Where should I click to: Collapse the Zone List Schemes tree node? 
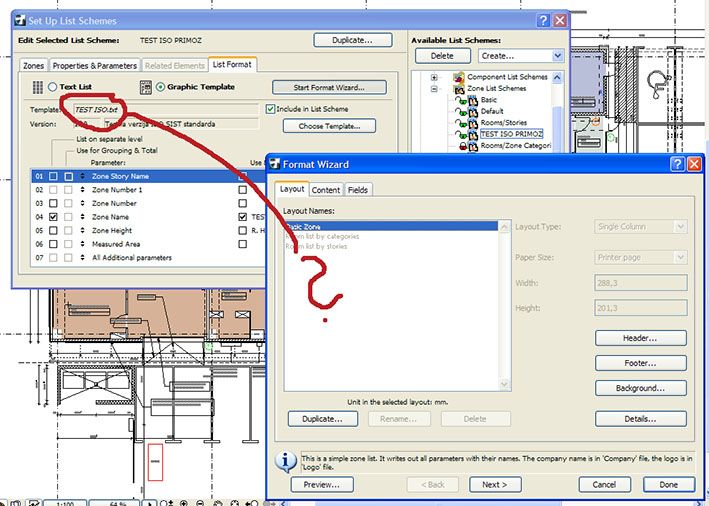[434, 89]
